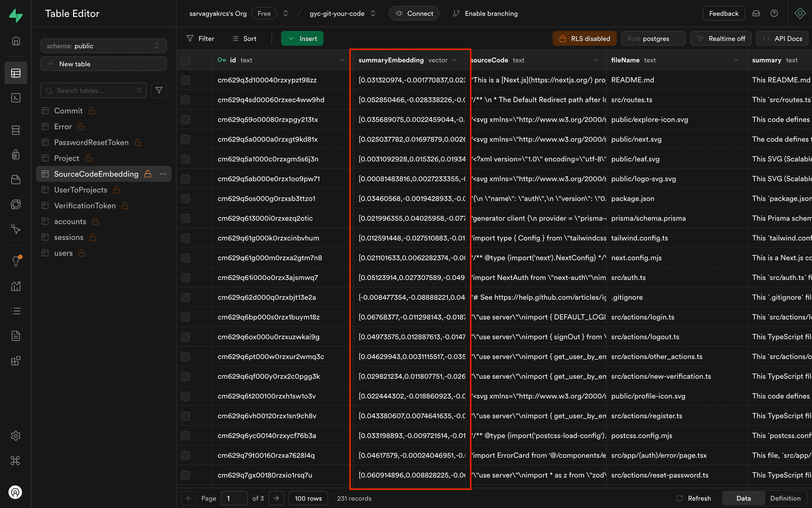Image resolution: width=812 pixels, height=508 pixels.
Task: Open the summaryEmbedding column header dropdown arrow
Action: pos(455,60)
